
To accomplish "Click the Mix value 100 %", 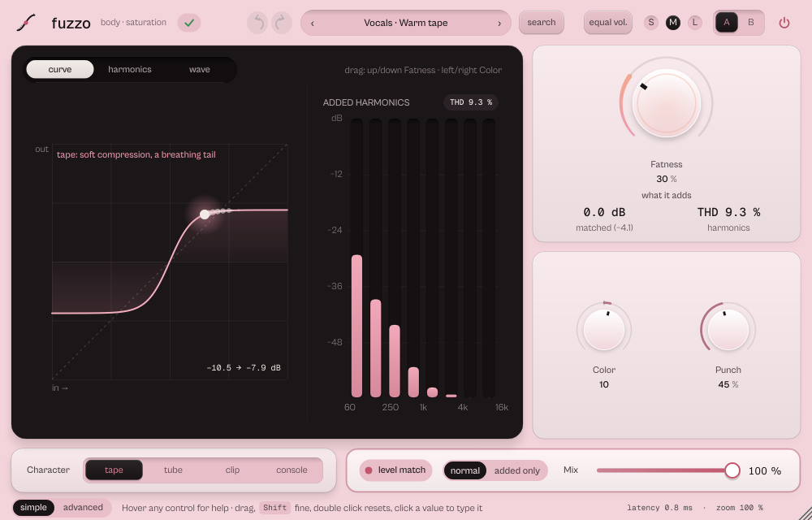I will (x=764, y=470).
